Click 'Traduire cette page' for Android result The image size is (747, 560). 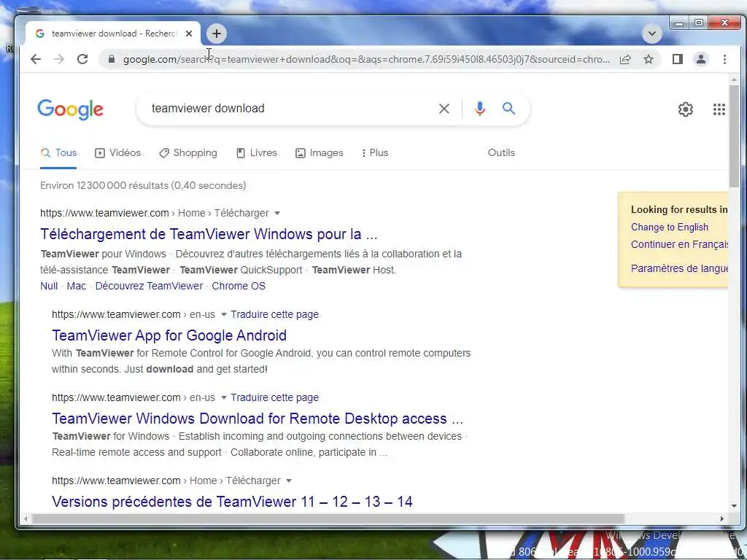275,314
